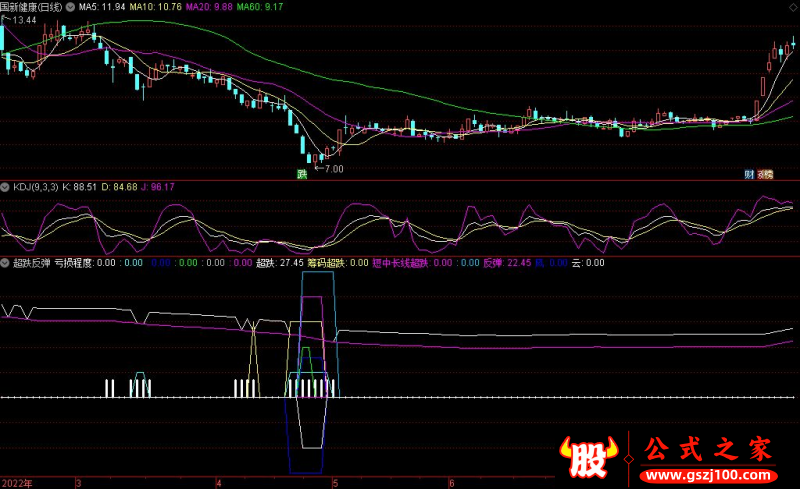
Task: Click the orange marker at chart bottom right
Action: click(x=768, y=175)
